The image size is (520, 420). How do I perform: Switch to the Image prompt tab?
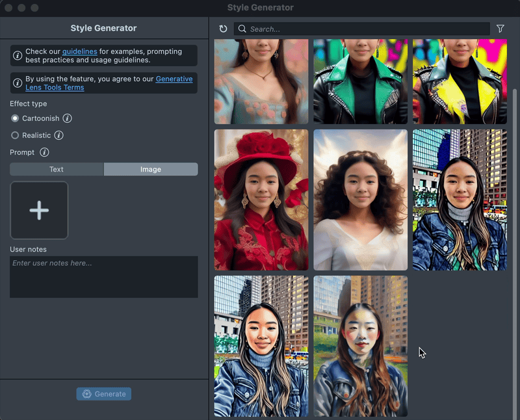(150, 169)
